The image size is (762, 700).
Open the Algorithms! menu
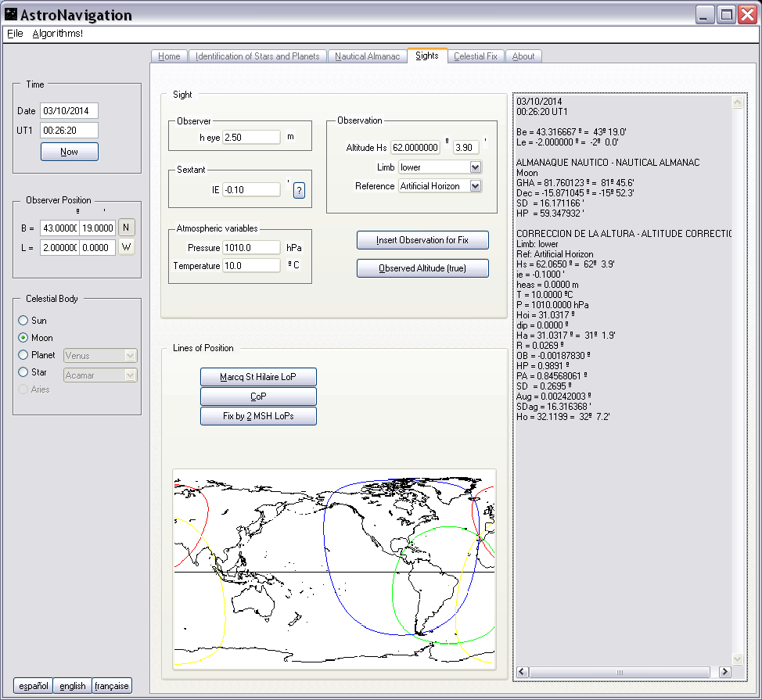57,34
